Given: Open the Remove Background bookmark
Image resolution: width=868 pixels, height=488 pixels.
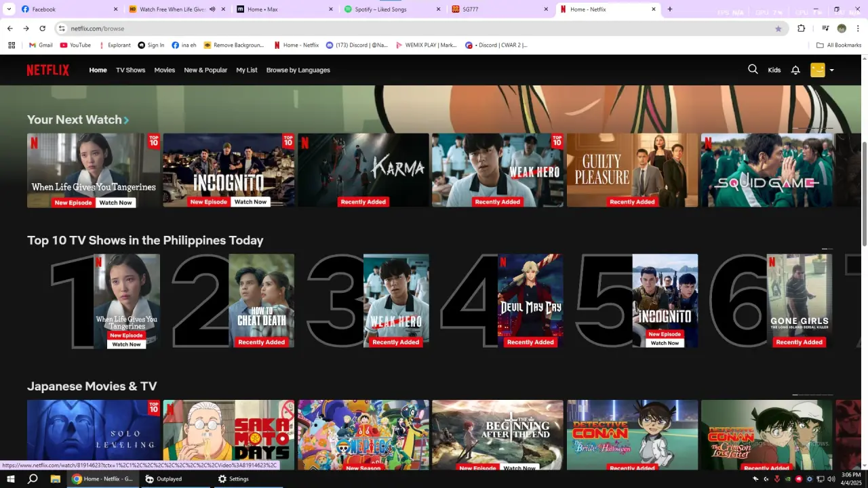Looking at the screenshot, I should pos(234,45).
